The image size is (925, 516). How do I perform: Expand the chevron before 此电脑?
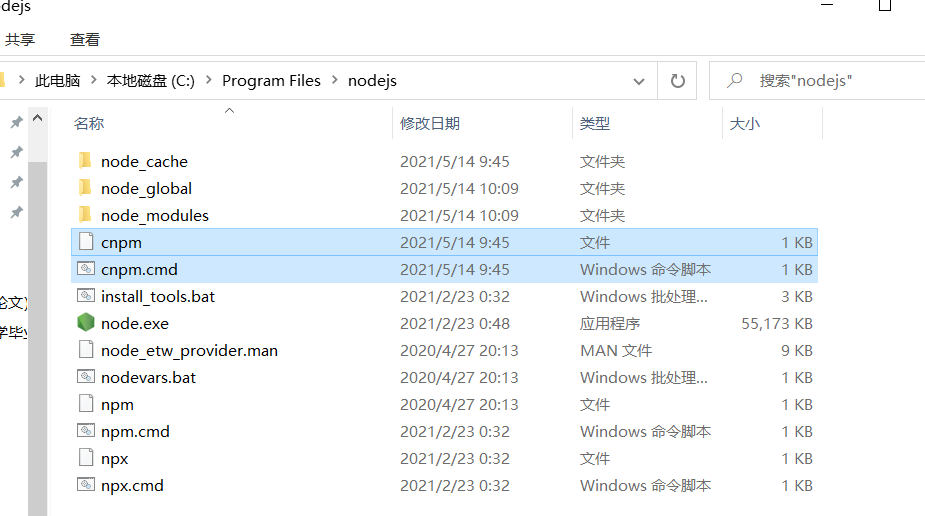(21, 80)
